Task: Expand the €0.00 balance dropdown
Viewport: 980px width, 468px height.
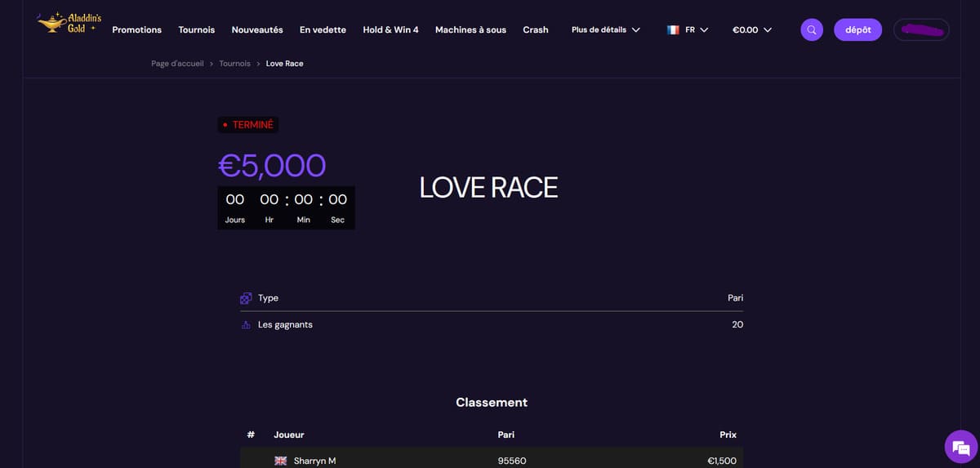Action: 751,30
